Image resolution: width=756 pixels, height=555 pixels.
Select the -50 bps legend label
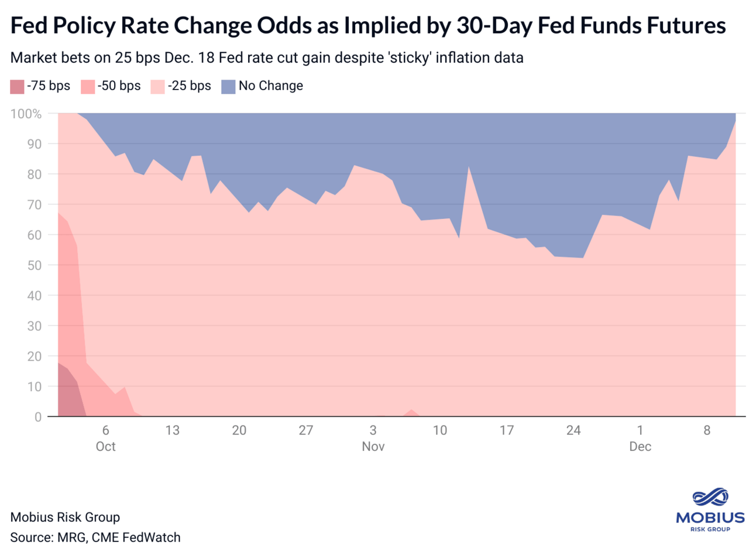119,86
